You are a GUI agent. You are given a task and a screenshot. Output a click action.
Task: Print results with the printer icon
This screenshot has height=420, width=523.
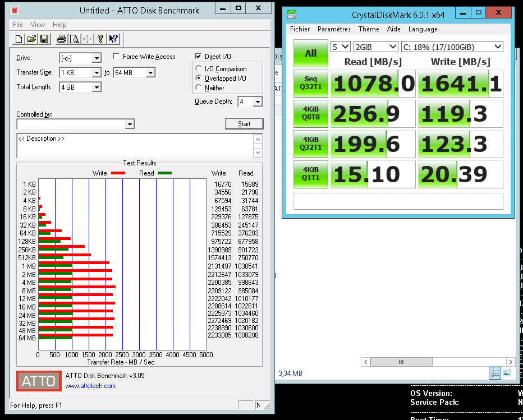pyautogui.click(x=61, y=39)
